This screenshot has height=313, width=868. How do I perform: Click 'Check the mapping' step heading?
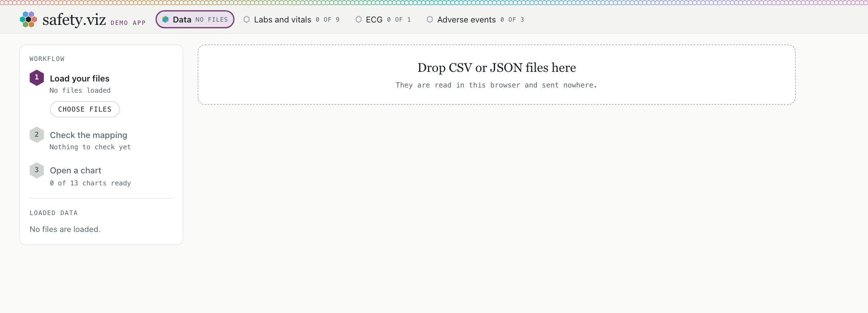88,135
